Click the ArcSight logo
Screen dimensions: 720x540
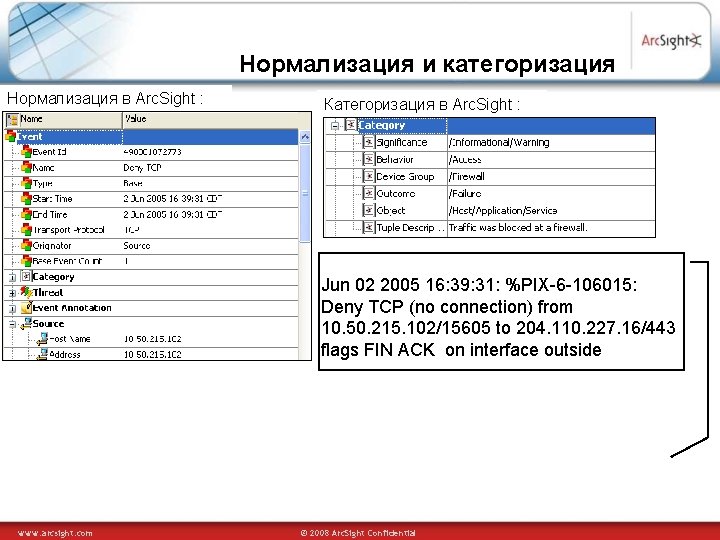(671, 41)
